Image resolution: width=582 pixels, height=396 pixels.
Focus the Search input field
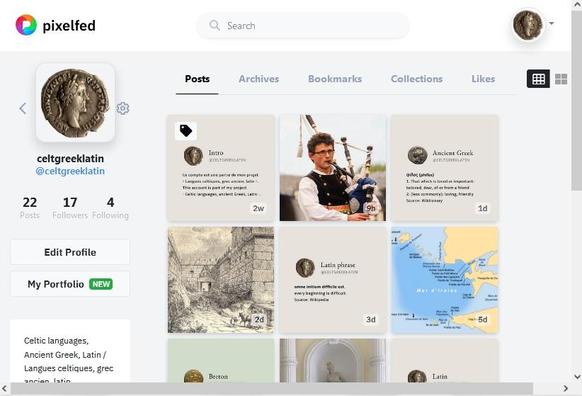[303, 26]
